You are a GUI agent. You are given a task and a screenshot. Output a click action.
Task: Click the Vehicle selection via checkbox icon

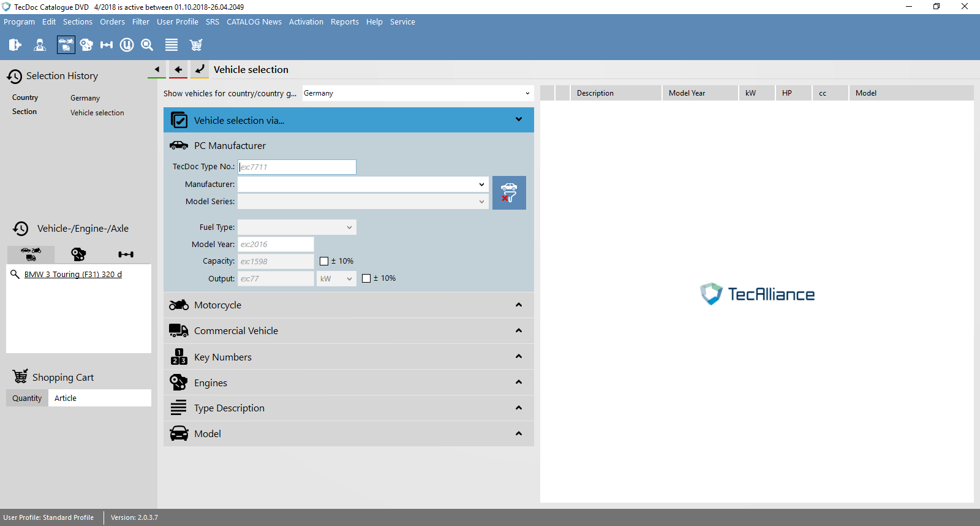coord(179,120)
